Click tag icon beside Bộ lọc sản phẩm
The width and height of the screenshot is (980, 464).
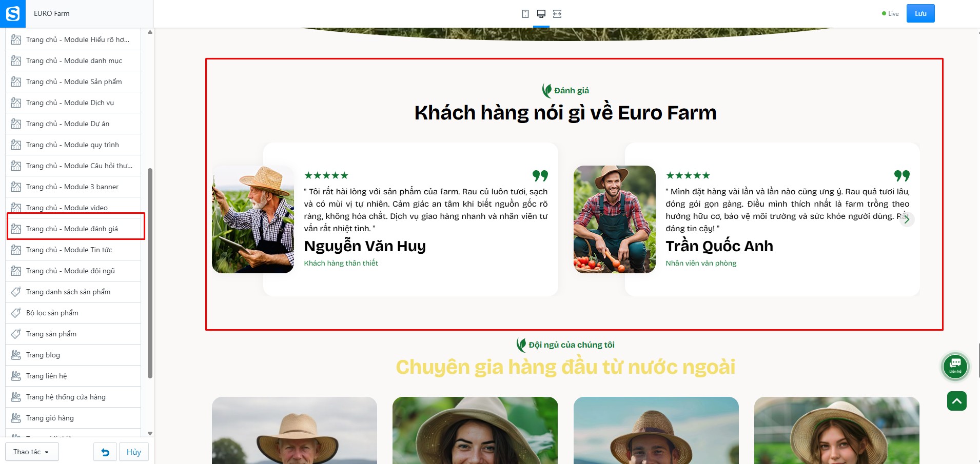[16, 313]
